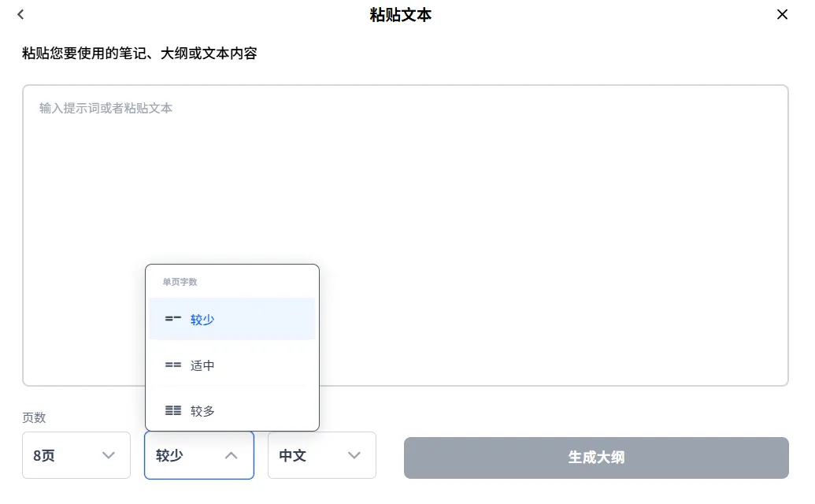The height and width of the screenshot is (504, 815).
Task: Collapse the 较少 dropdown using its up chevron
Action: (231, 455)
